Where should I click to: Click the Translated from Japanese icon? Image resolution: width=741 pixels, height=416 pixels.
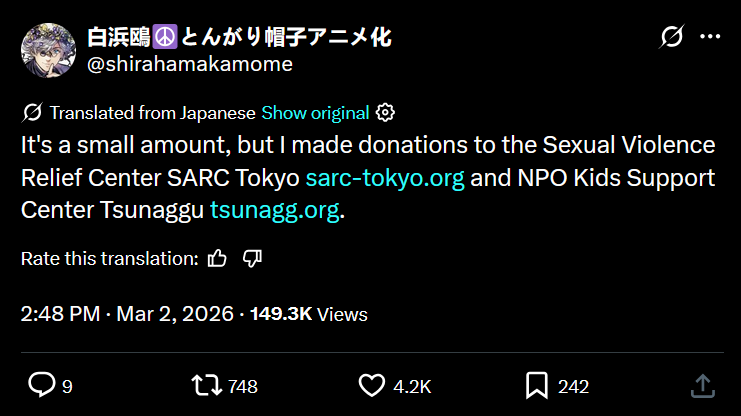pos(31,112)
